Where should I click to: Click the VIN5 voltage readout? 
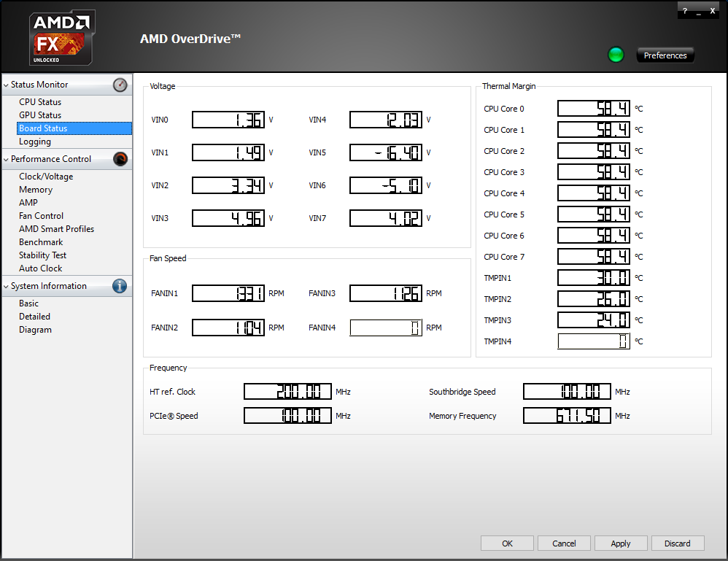(x=386, y=152)
